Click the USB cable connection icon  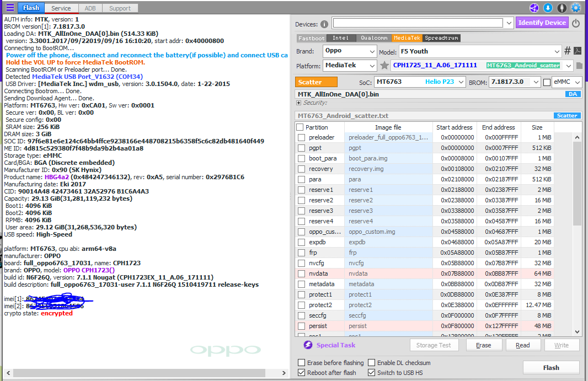[562, 8]
